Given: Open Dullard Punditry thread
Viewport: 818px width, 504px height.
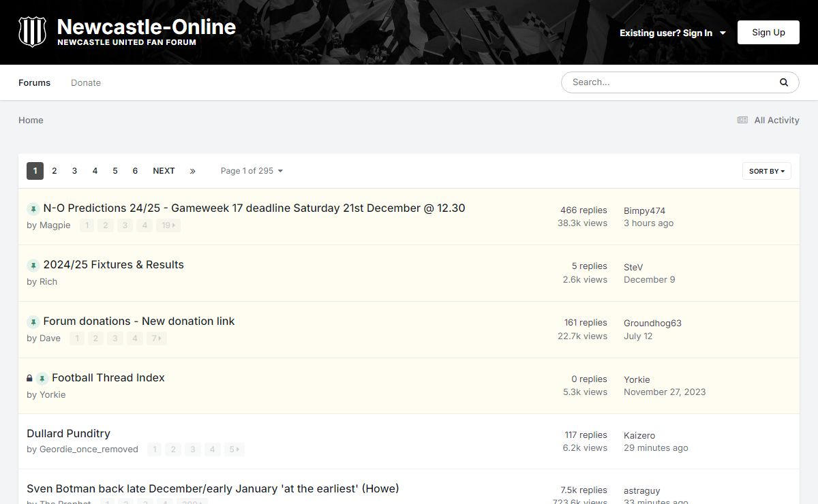Looking at the screenshot, I should tap(68, 434).
